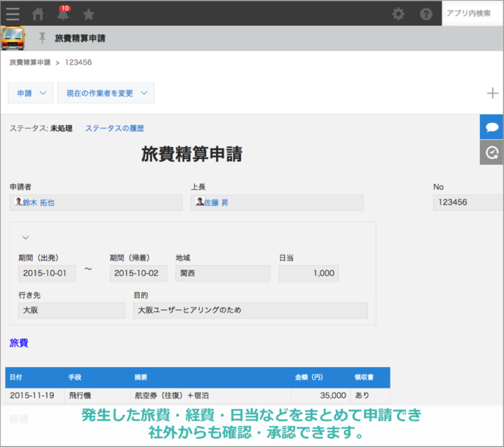Go to the home portal icon
Screen dimensions: 504x447
click(38, 14)
